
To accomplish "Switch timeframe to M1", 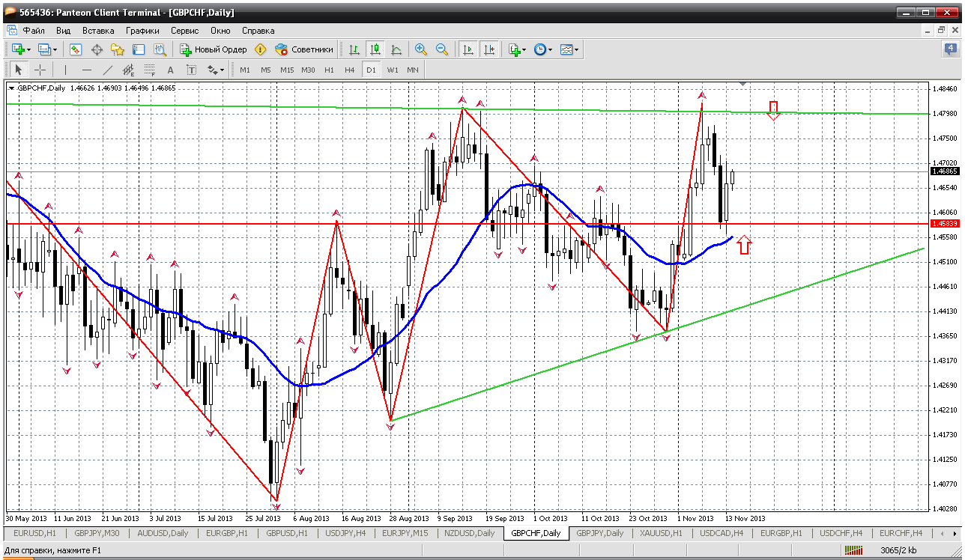I will [245, 70].
